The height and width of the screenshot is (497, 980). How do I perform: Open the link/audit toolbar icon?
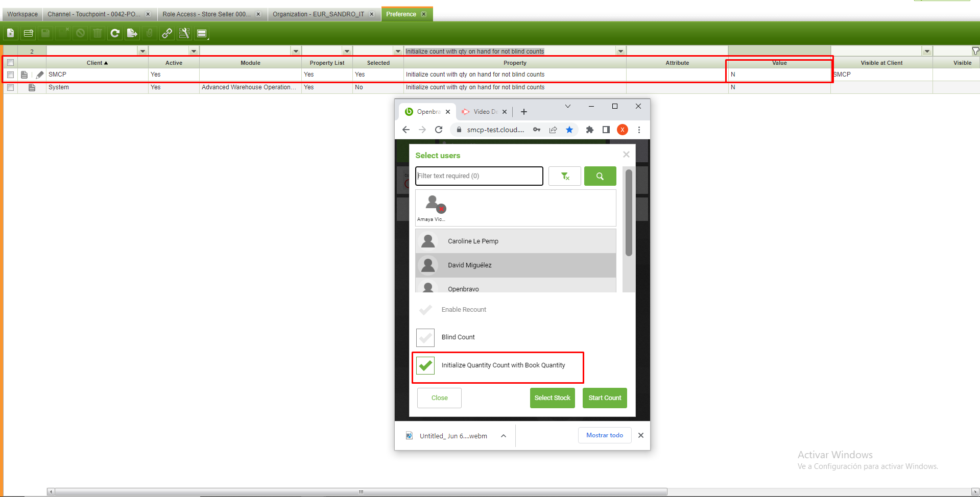coord(167,34)
